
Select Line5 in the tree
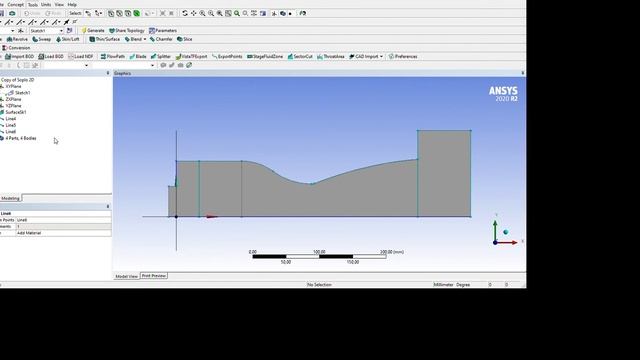click(11, 125)
